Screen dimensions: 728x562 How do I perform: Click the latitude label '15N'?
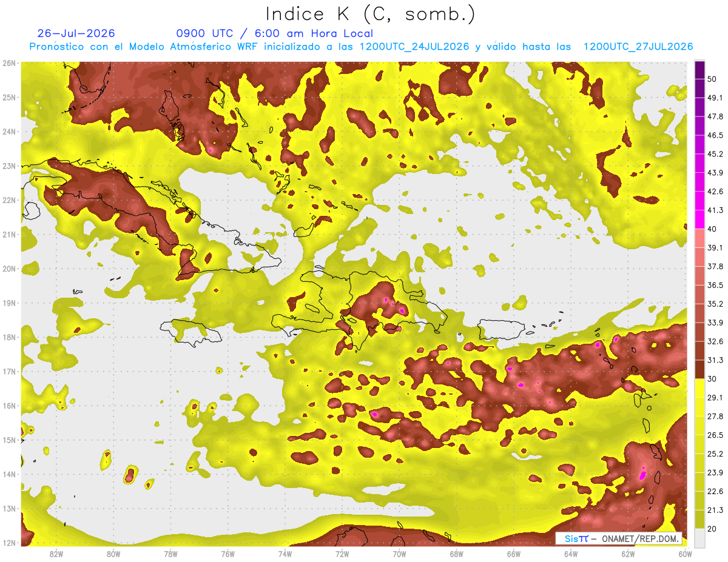tap(8, 440)
